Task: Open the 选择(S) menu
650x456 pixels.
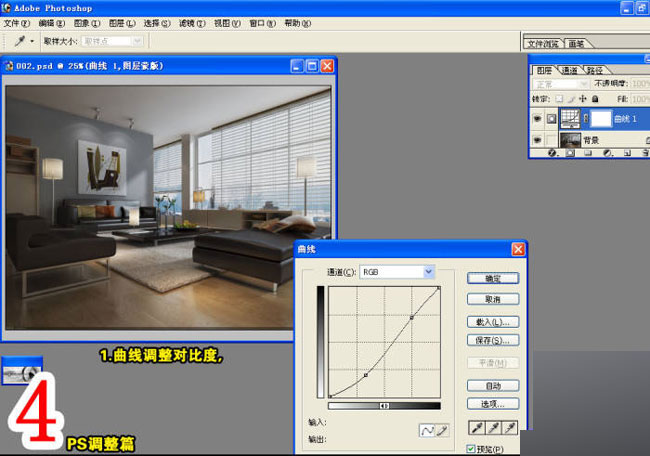Action: click(157, 23)
